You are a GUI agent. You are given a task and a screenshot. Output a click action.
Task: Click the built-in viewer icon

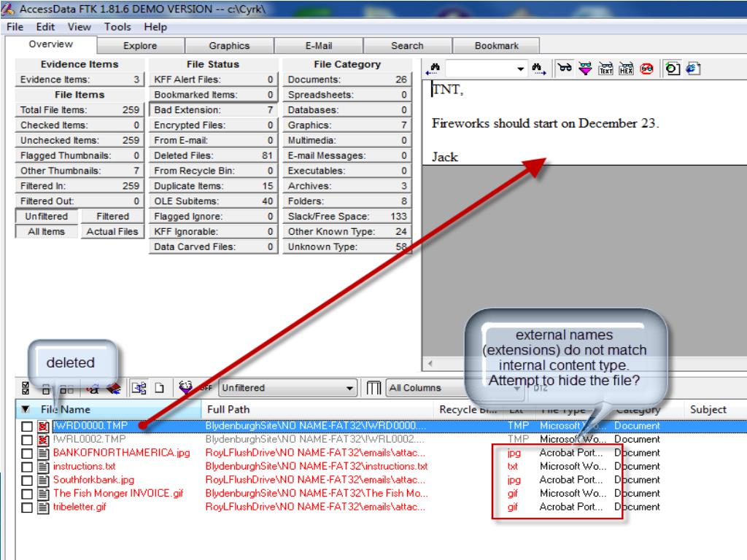(x=672, y=69)
